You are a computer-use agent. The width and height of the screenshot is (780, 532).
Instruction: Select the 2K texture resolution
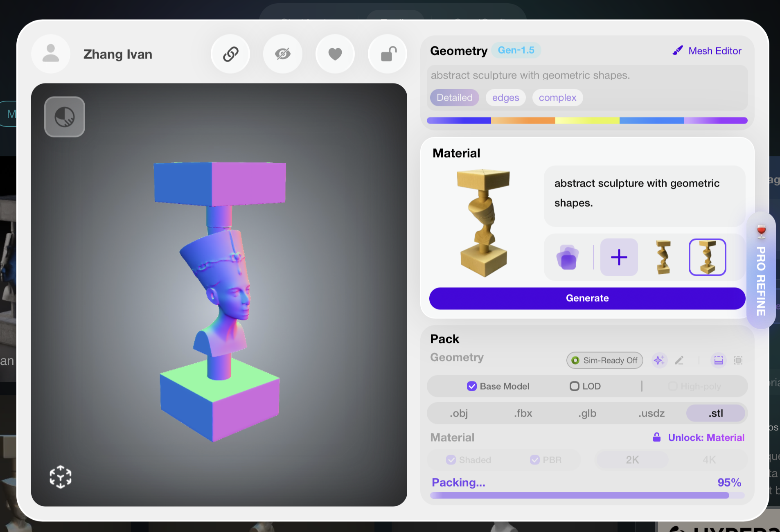(632, 460)
